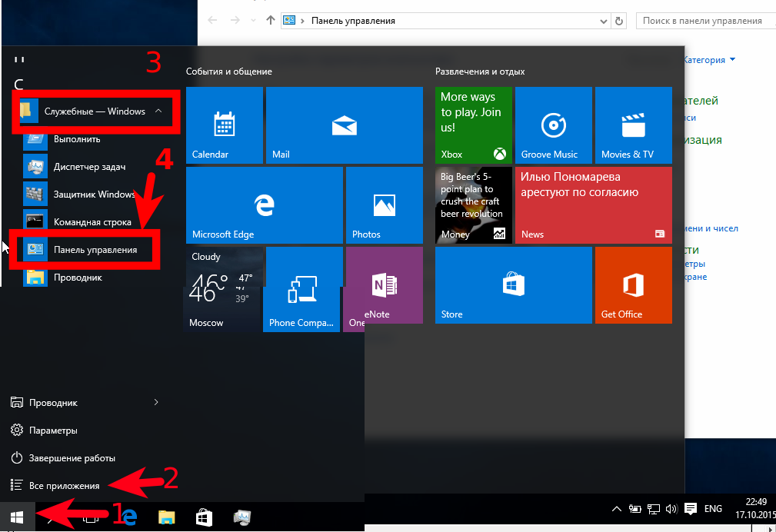776x532 pixels.
Task: Open the Xbox tile
Action: click(474, 125)
